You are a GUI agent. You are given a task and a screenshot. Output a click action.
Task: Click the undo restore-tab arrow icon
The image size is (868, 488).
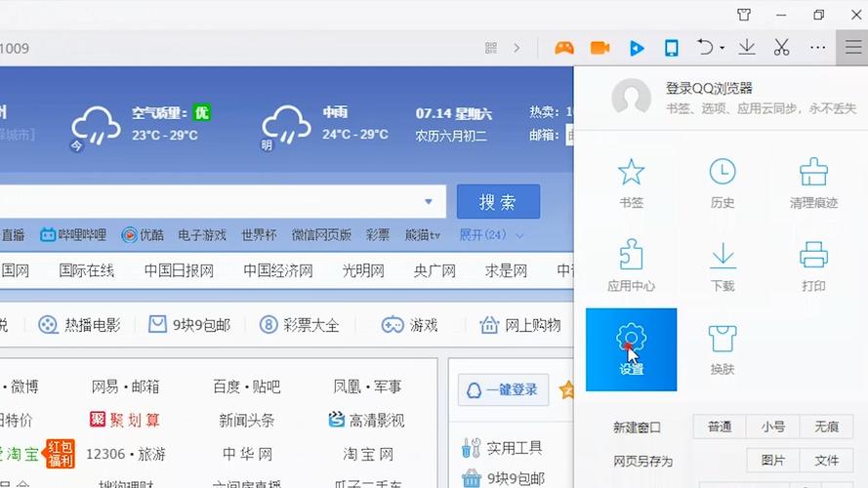tap(705, 48)
